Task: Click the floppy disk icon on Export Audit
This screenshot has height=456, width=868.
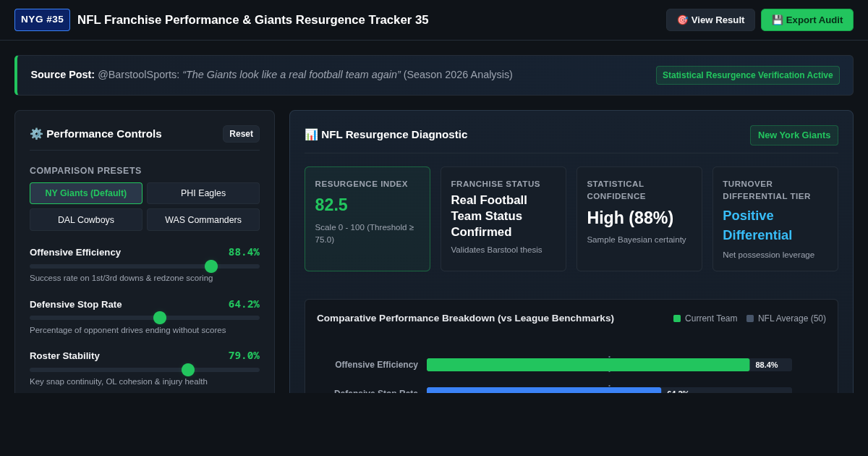Action: click(778, 20)
